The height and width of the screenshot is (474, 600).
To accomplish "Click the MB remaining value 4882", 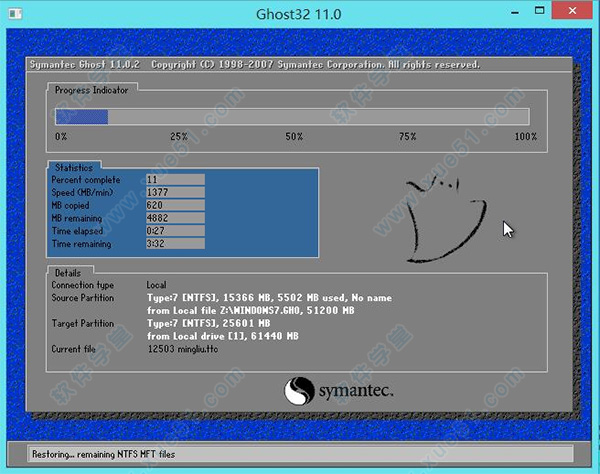I will [175, 218].
